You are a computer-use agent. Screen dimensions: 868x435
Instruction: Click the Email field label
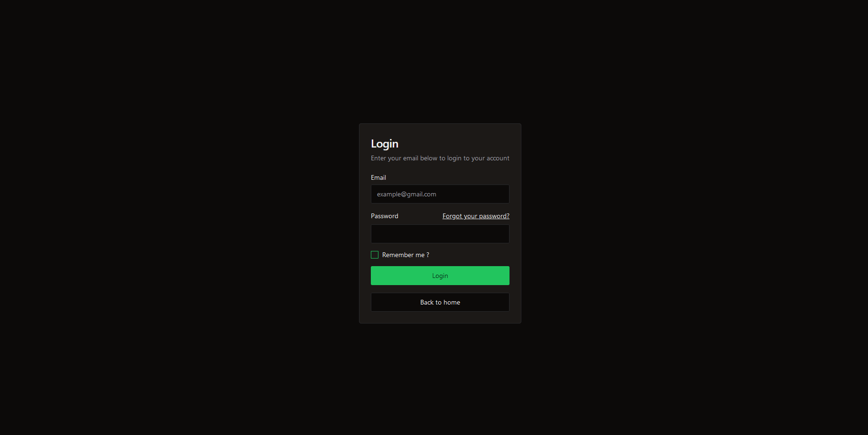click(x=378, y=177)
